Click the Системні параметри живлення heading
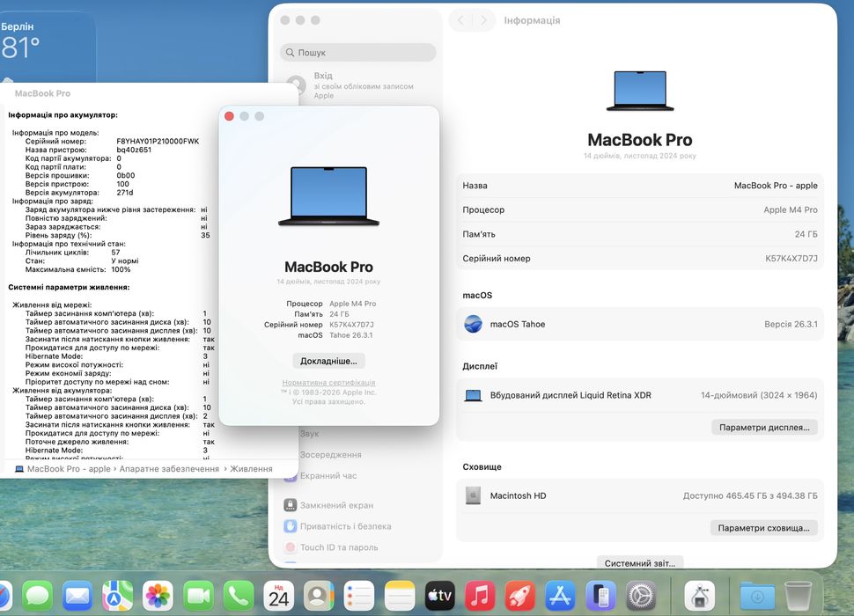Image resolution: width=854 pixels, height=616 pixels. pos(69,287)
